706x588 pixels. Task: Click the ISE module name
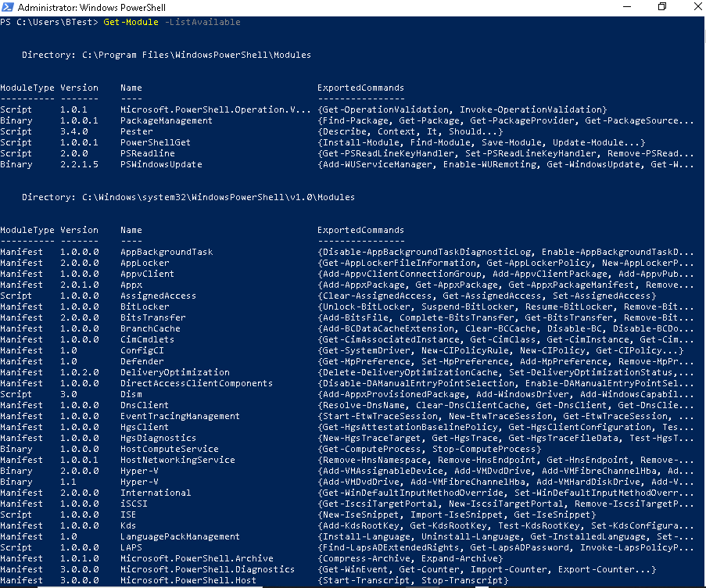click(128, 515)
